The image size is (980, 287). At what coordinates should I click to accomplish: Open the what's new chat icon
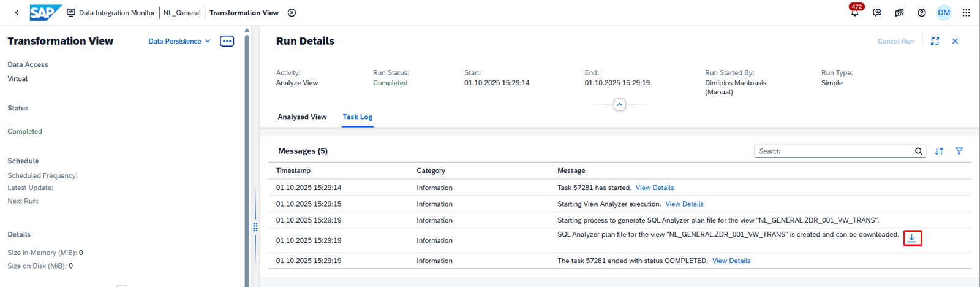pyautogui.click(x=899, y=12)
